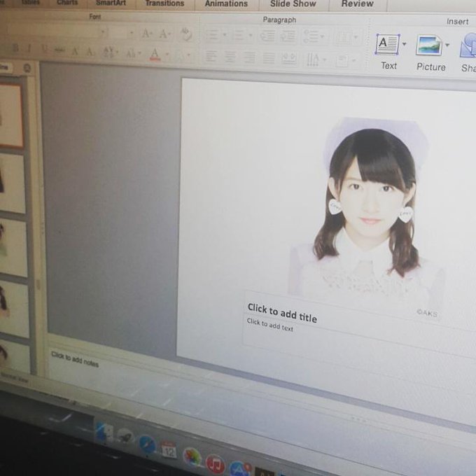Screen dimensions: 476x476
Task: Increase paragraph indent
Action: tap(288, 36)
